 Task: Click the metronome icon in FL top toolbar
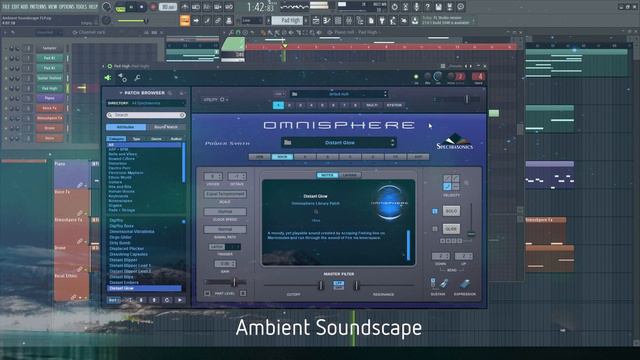coord(185,7)
